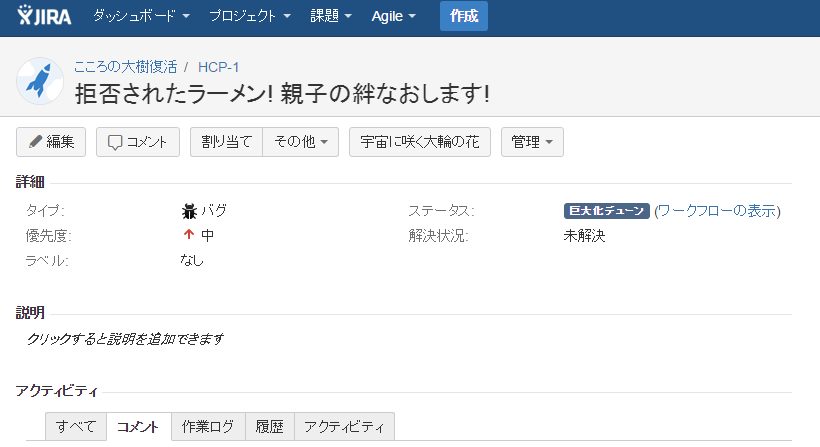Click the red priority arrow icon
Image resolution: width=820 pixels, height=447 pixels.
coord(189,235)
